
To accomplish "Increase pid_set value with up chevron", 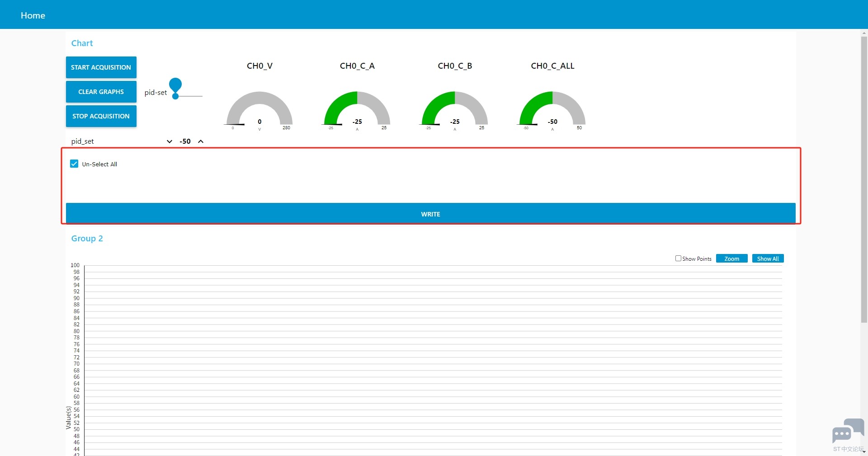I will [201, 141].
